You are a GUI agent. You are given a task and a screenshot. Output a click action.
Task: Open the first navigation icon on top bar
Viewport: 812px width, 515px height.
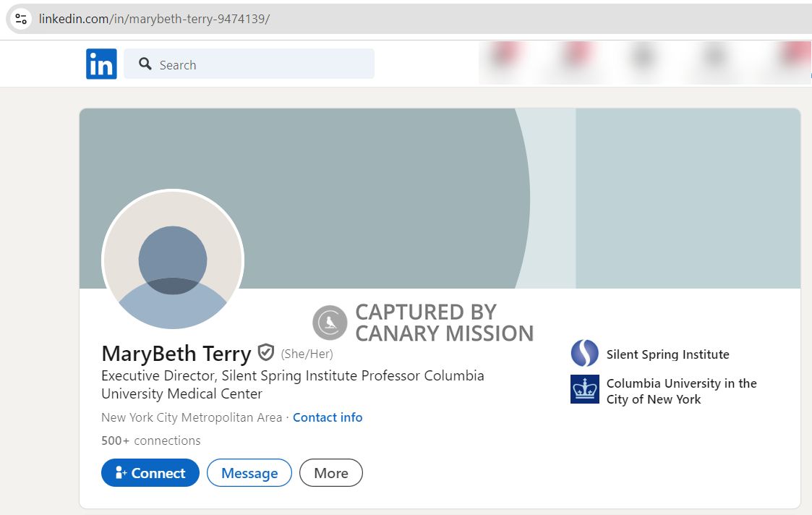[504, 58]
